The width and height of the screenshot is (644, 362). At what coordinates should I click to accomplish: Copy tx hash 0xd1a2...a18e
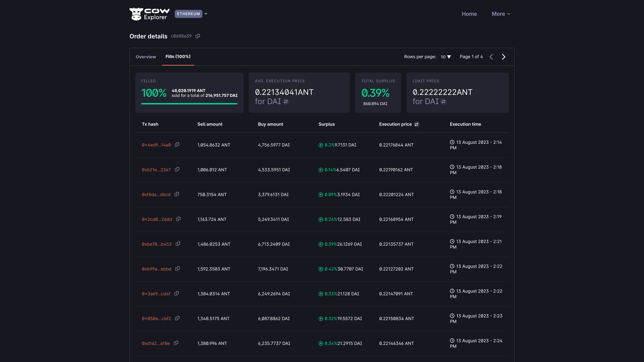pyautogui.click(x=176, y=343)
